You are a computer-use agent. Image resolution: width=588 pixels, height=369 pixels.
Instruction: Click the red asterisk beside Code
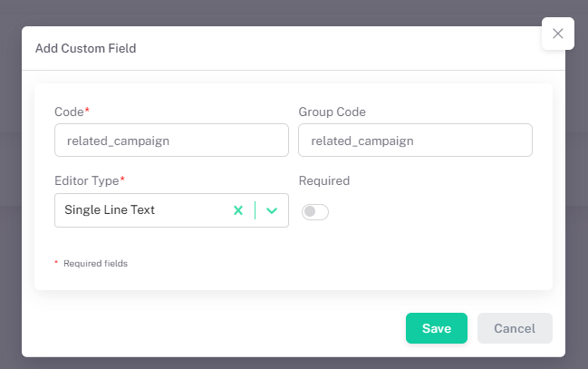click(x=87, y=111)
